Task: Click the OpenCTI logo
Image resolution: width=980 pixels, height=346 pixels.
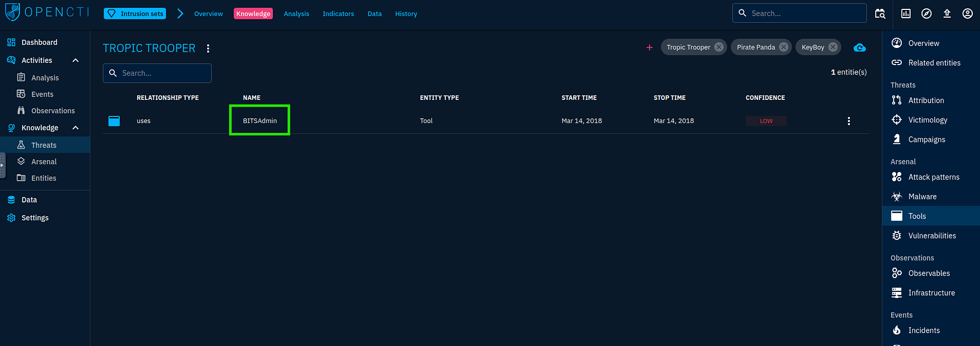Action: [47, 12]
